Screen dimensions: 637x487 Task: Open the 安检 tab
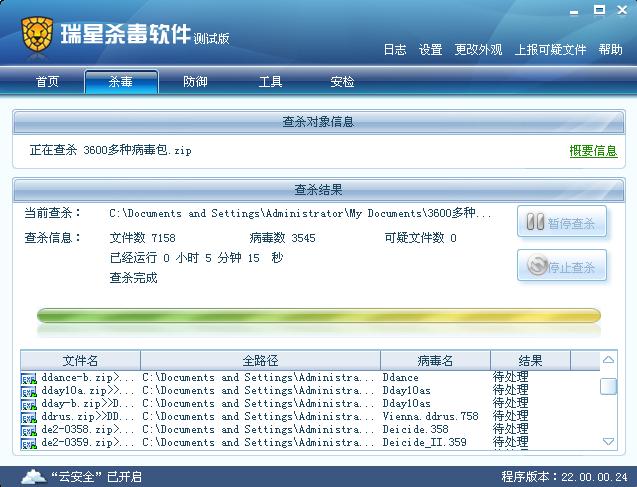pyautogui.click(x=342, y=82)
